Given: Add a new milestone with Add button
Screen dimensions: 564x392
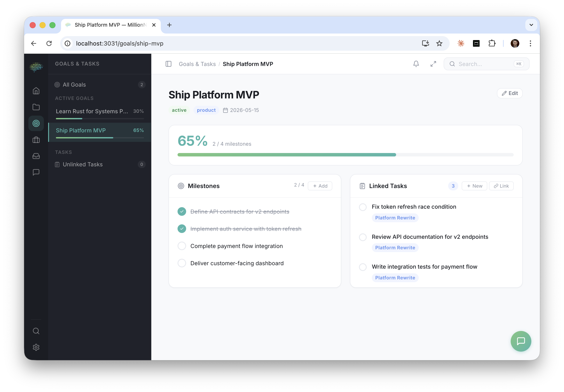Looking at the screenshot, I should coord(320,186).
